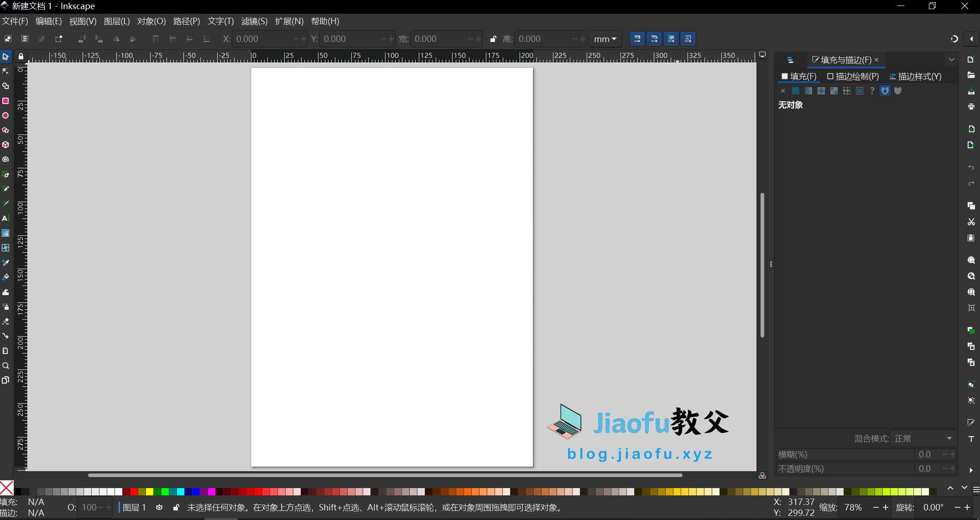Select the solid nonzero fill rule button
The width and height of the screenshot is (980, 520).
898,91
